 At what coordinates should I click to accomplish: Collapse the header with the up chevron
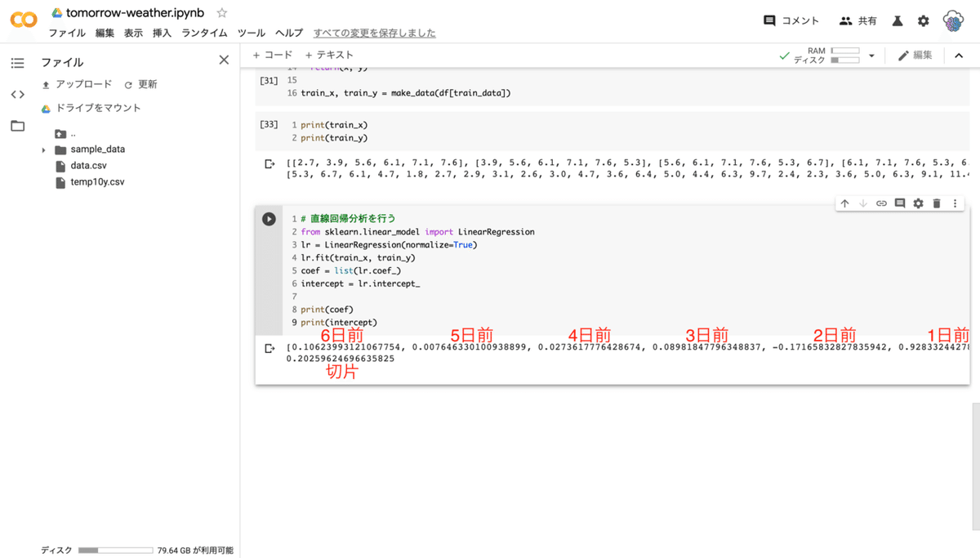pyautogui.click(x=960, y=56)
